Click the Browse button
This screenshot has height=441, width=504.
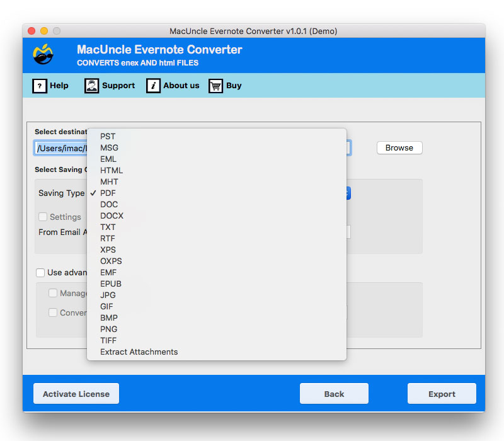(x=399, y=147)
